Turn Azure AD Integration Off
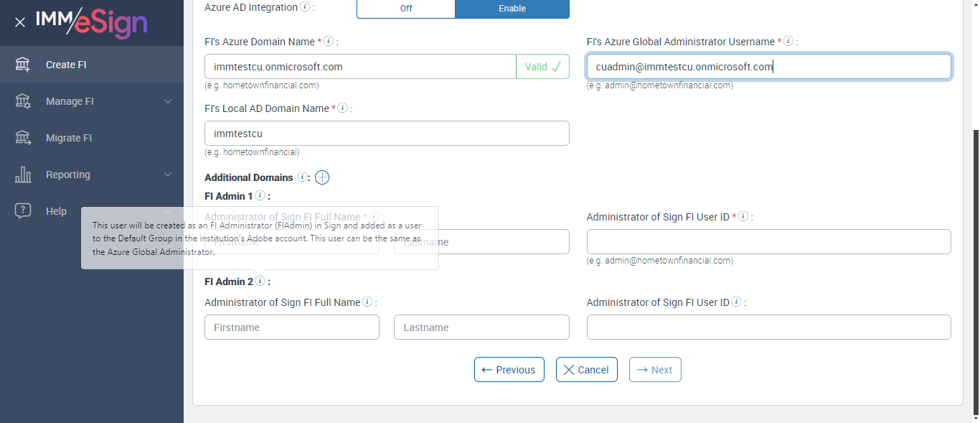 (x=405, y=9)
